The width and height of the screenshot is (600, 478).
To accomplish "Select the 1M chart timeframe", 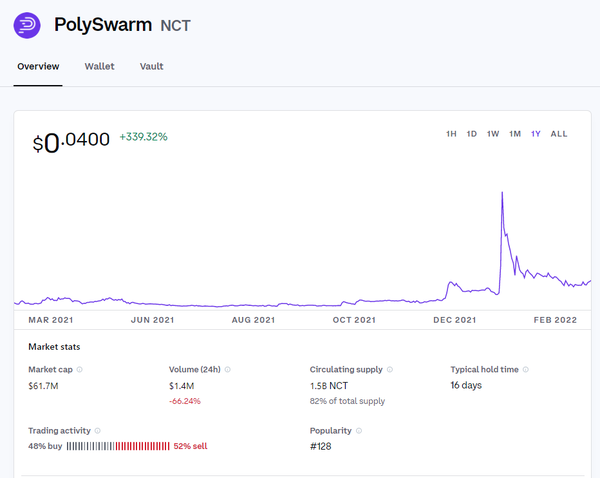I will click(x=515, y=134).
